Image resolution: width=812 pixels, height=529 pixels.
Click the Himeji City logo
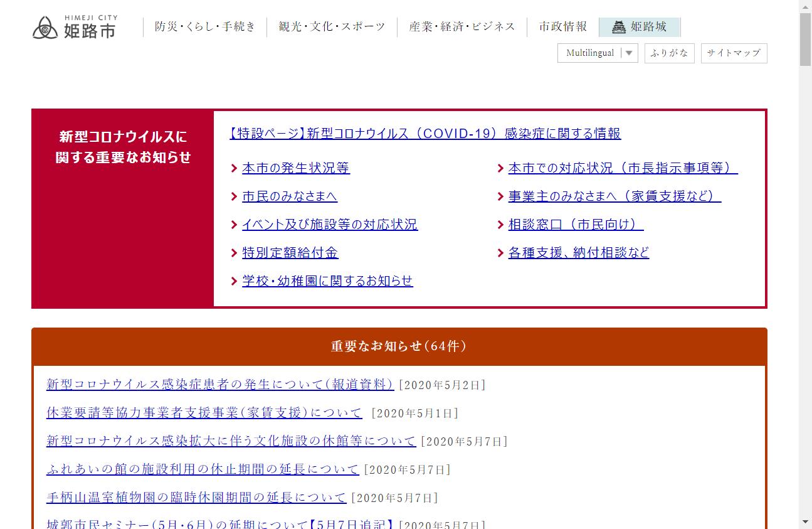[x=75, y=27]
